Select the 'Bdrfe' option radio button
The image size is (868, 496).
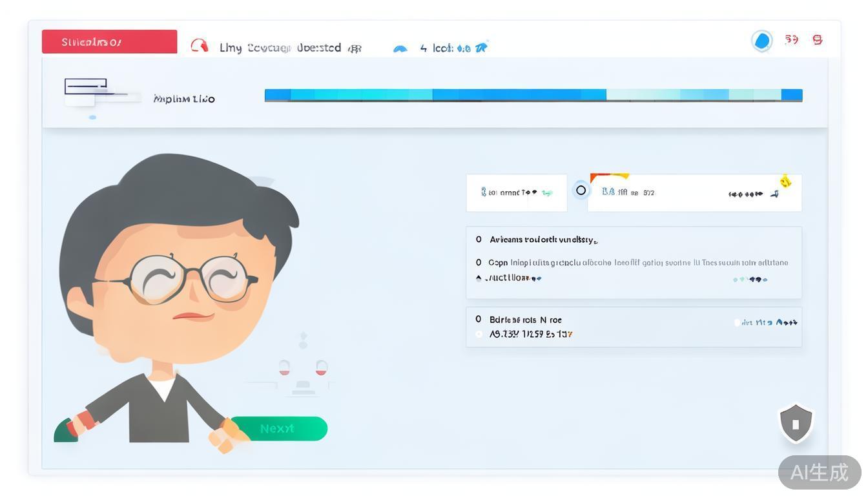(479, 319)
